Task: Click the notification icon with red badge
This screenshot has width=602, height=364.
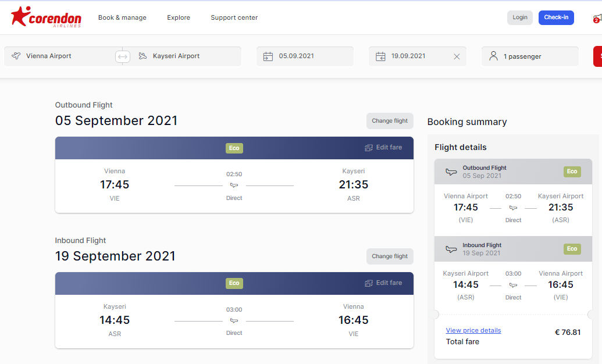Action: (597, 18)
